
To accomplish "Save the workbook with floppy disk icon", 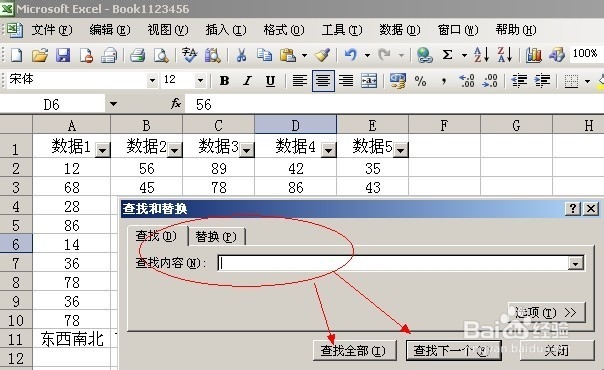I will point(63,55).
